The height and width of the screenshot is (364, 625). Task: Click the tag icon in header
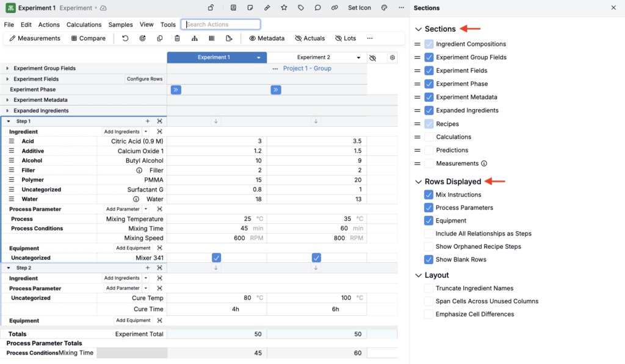[x=301, y=8]
